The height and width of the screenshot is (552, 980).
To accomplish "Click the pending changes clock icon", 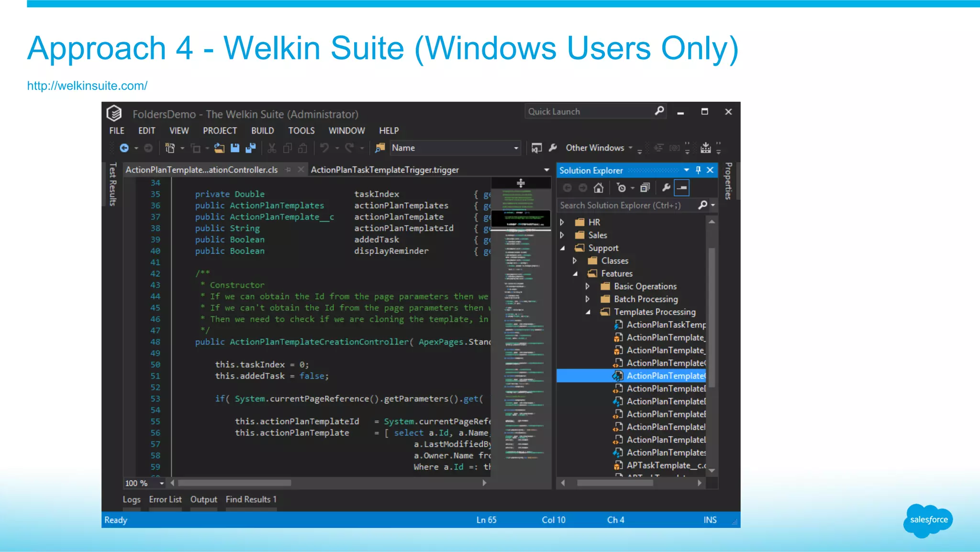I will tap(621, 188).
